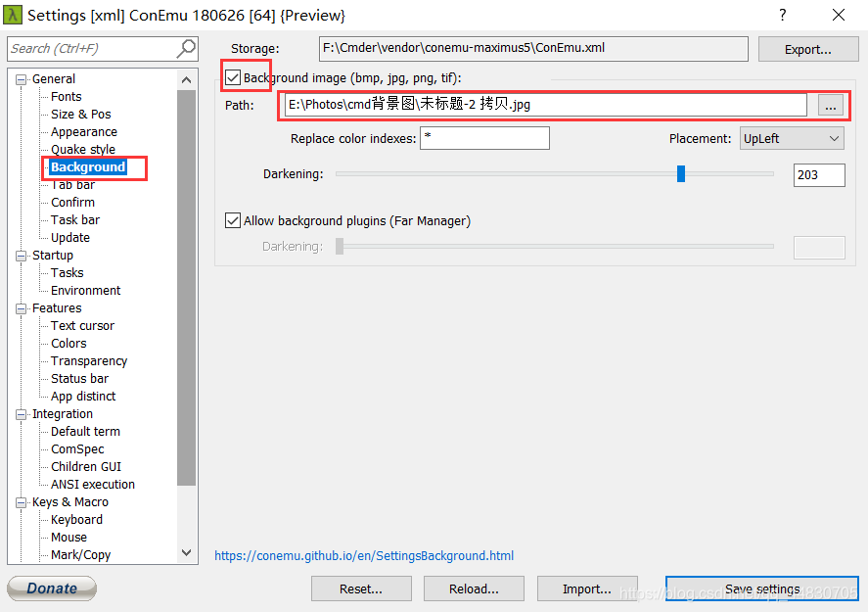868x612 pixels.
Task: Click the Reset... button
Action: (361, 588)
